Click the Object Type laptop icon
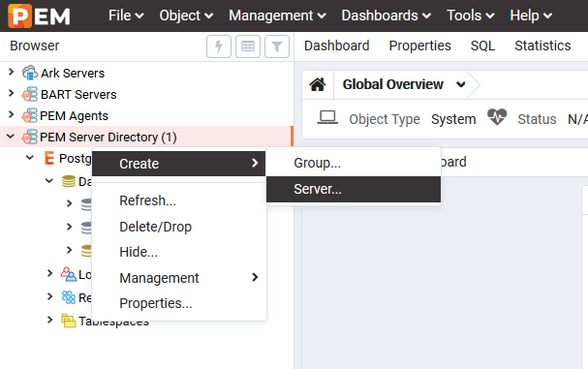This screenshot has height=369, width=588. coord(327,117)
